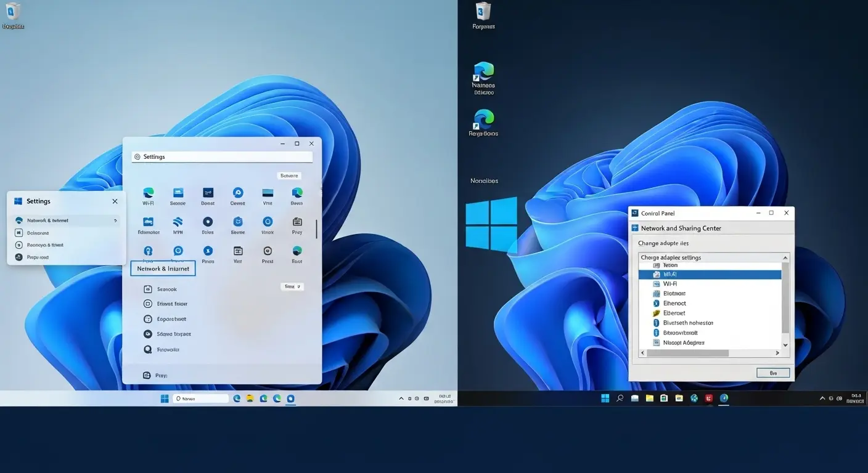Click the down arrow of the adapter list scrollbar
Image resolution: width=868 pixels, height=473 pixels.
785,345
